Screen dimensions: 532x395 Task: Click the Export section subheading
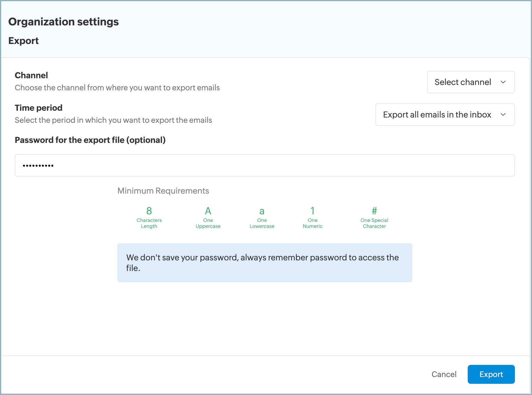24,41
